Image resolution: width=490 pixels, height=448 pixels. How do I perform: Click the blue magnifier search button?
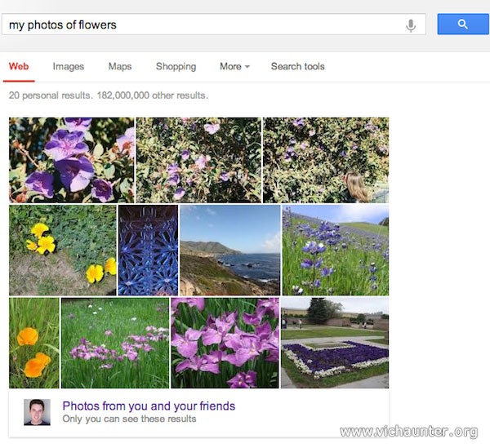pyautogui.click(x=463, y=24)
